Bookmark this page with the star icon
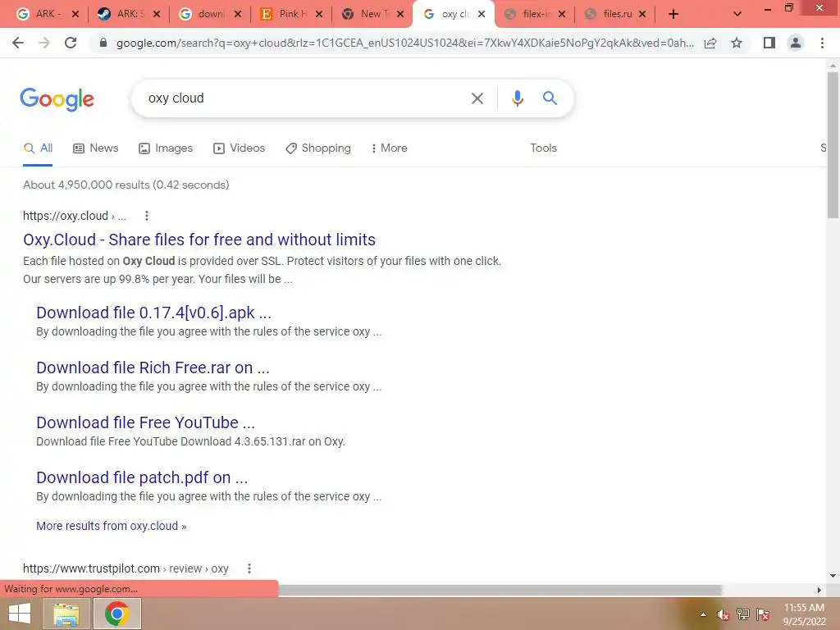The height and width of the screenshot is (630, 840). click(737, 43)
